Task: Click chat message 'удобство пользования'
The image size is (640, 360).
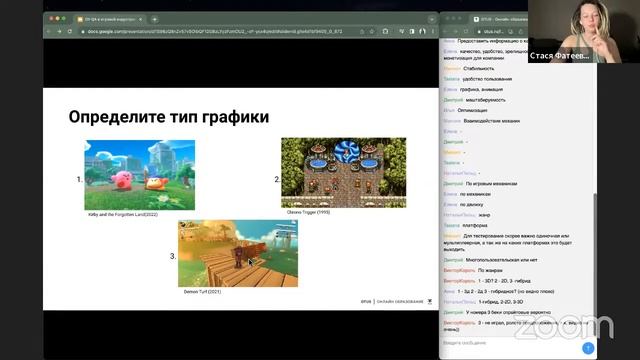Action: (x=487, y=79)
